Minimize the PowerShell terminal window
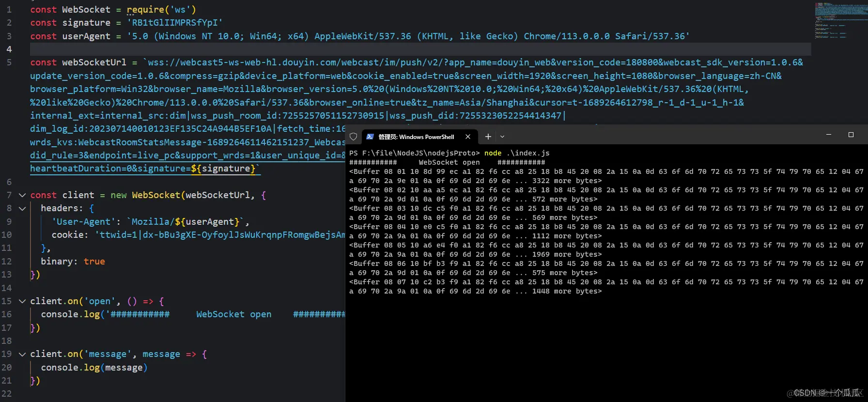Image resolution: width=868 pixels, height=402 pixels. pyautogui.click(x=829, y=135)
